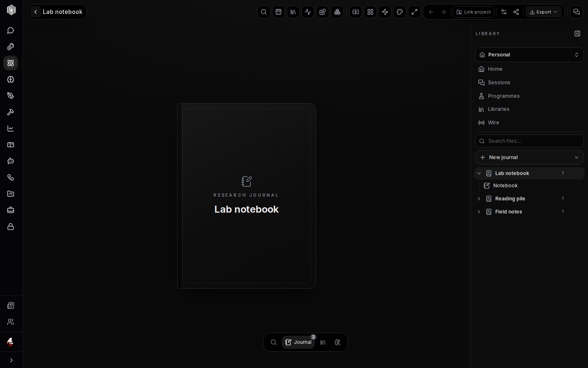This screenshot has height=368, width=588.
Task: Open the Personal workspace dropdown
Action: coord(529,55)
